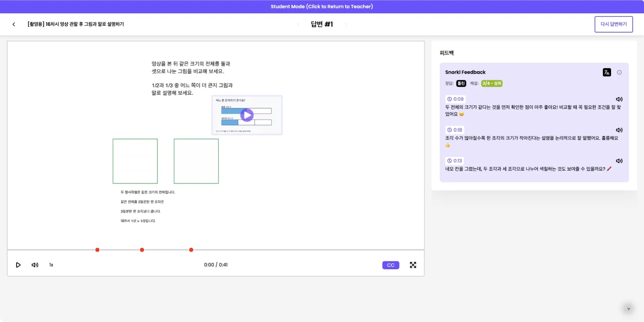The height and width of the screenshot is (322, 644).
Task: Play audio for the 0:09 feedback comment
Action: point(619,99)
